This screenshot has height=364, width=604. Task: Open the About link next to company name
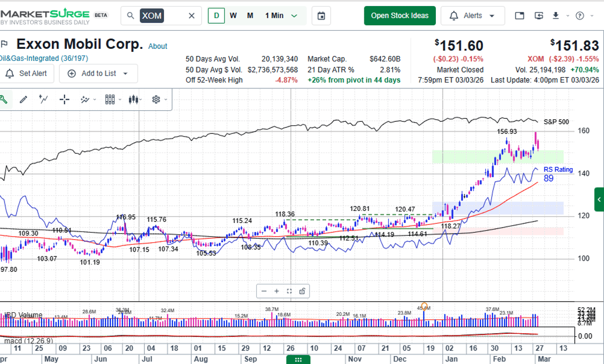point(158,46)
